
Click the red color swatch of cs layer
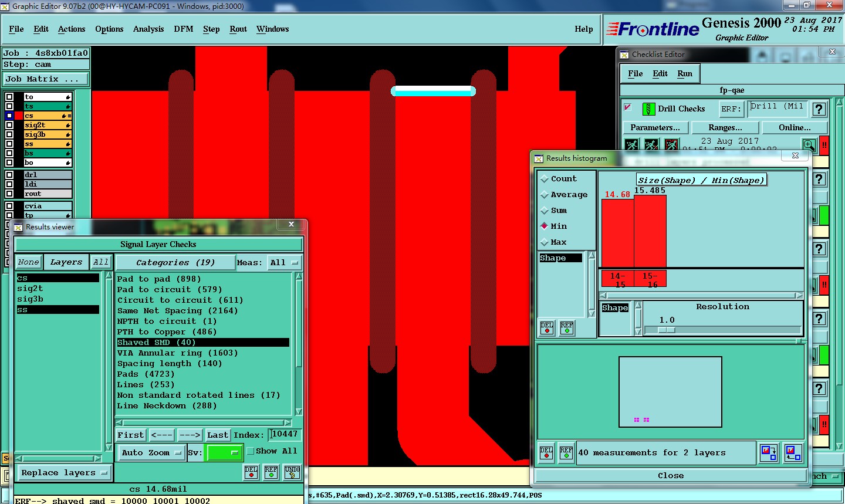point(19,116)
